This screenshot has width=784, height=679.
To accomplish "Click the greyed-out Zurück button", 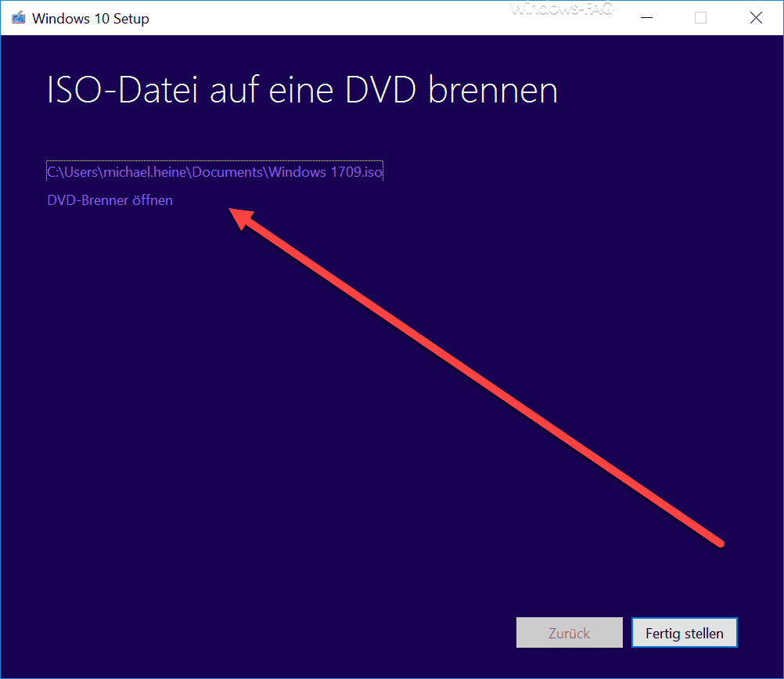I will pos(569,633).
